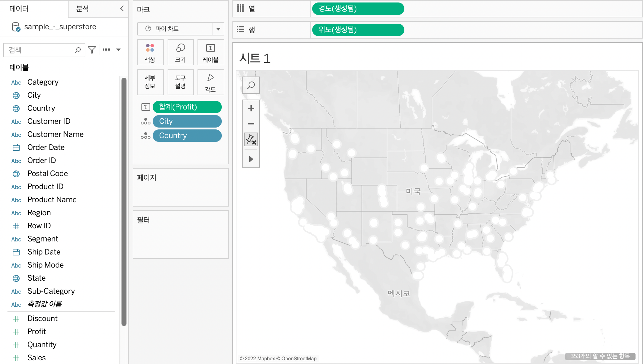This screenshot has width=643, height=364.
Task: Expand the map toolbar arrow flyout
Action: tap(251, 159)
